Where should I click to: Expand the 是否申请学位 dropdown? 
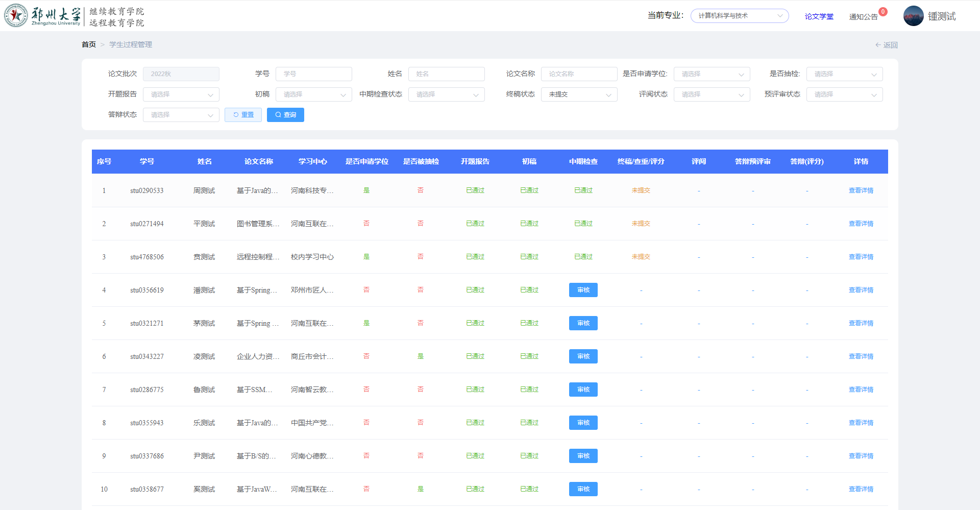point(712,74)
